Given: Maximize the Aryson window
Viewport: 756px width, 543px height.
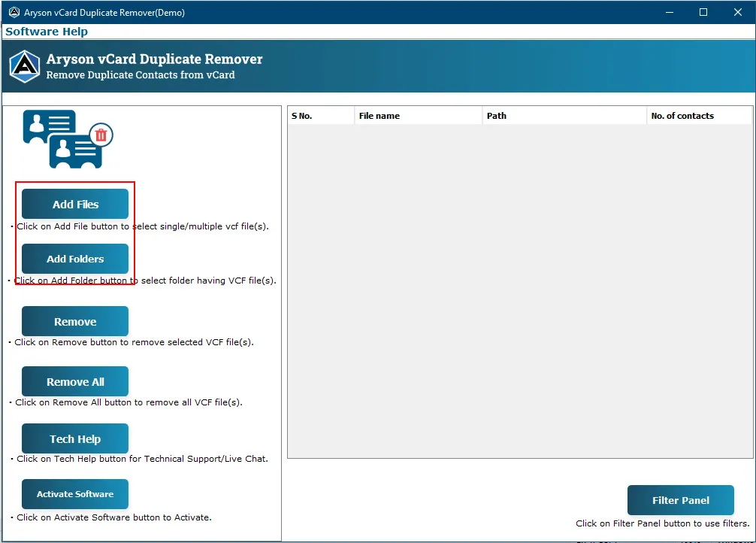Looking at the screenshot, I should coord(703,12).
